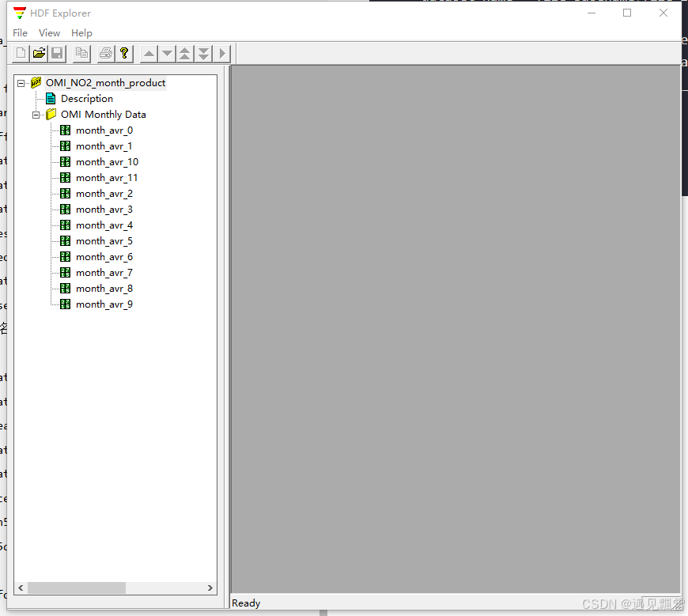Close the HDF Explorer window
Viewport: 688px width, 616px height.
[x=663, y=13]
